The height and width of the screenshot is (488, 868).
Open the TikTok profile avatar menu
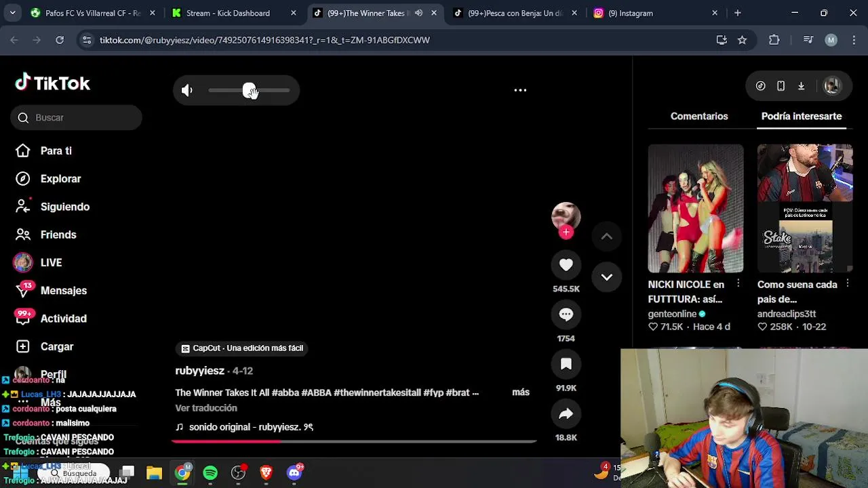(832, 86)
